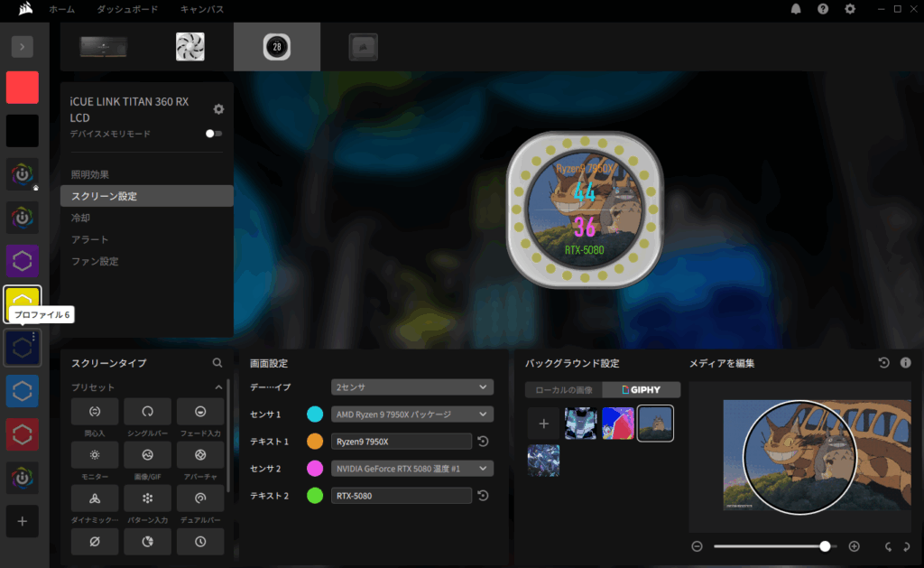The image size is (924, 568).
Task: Open the センサ 2 magenta color swatch
Action: point(315,469)
